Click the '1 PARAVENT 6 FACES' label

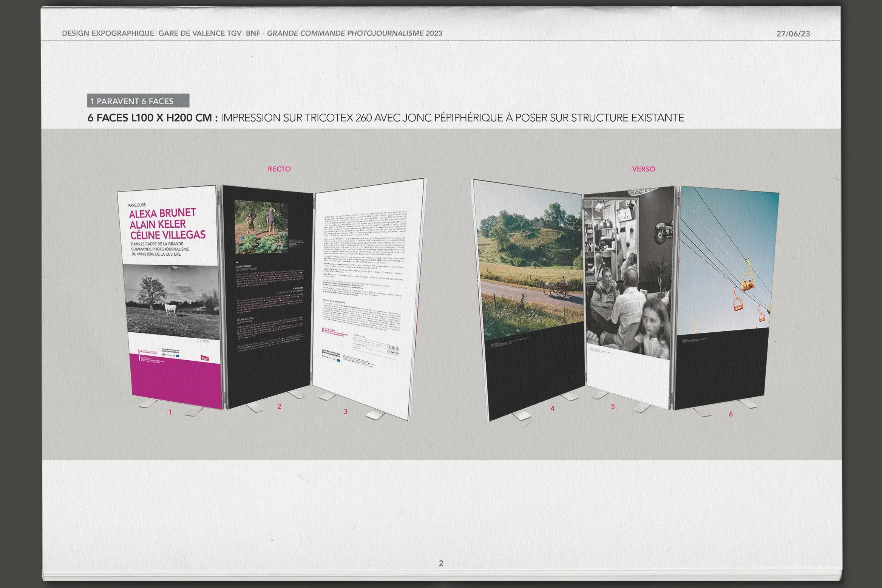tap(138, 101)
